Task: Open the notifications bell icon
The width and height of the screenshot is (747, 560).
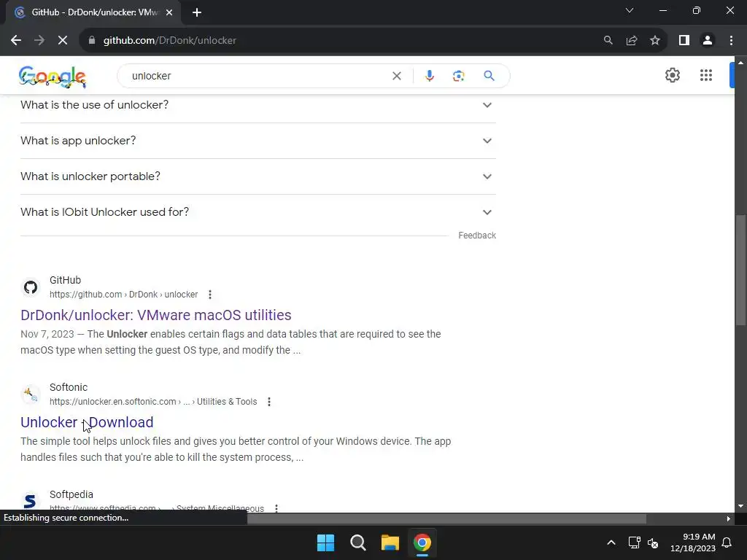Action: point(727,542)
